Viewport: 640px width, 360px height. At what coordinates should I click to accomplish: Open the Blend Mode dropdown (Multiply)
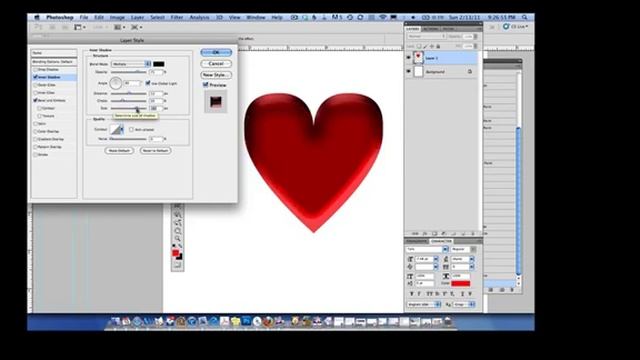click(x=131, y=64)
